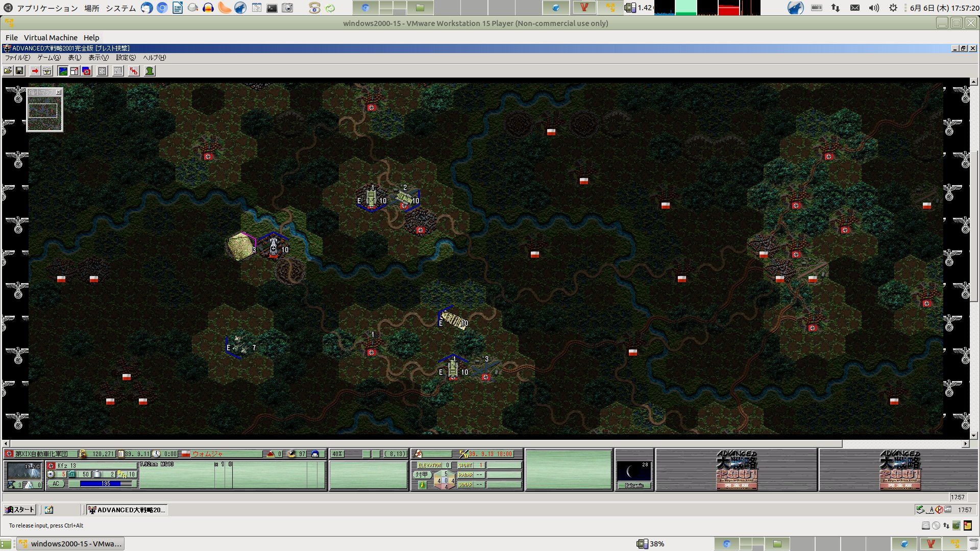
Task: Open file with the folder toolbar icon
Action: click(x=8, y=71)
